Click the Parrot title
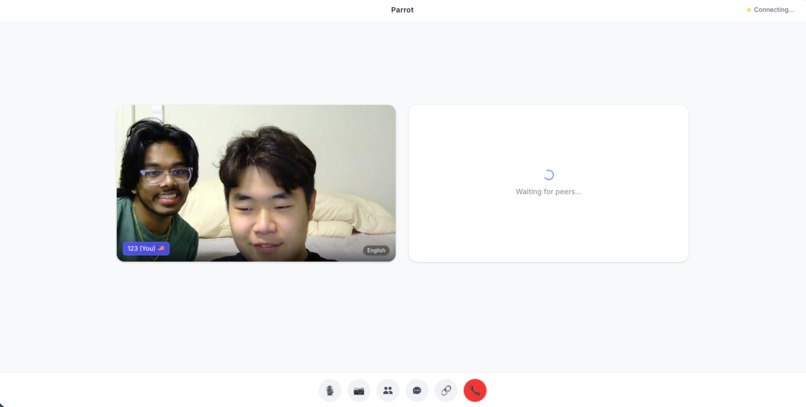 pyautogui.click(x=402, y=10)
